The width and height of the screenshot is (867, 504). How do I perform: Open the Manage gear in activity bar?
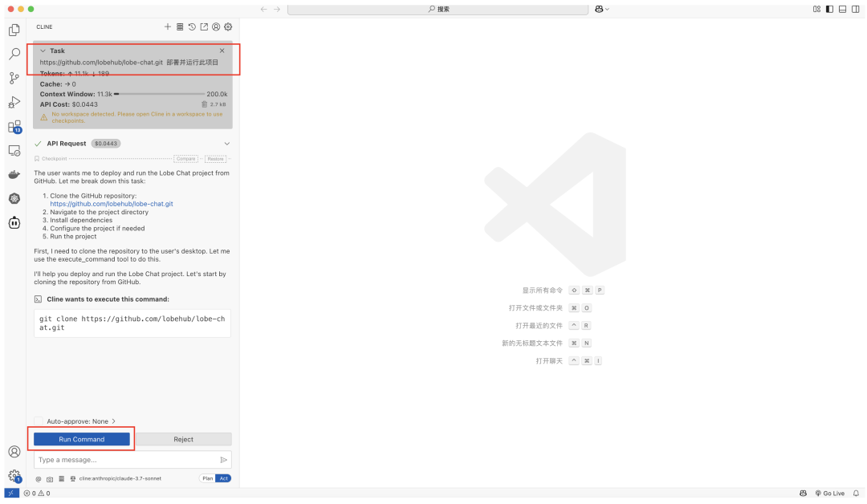(14, 476)
